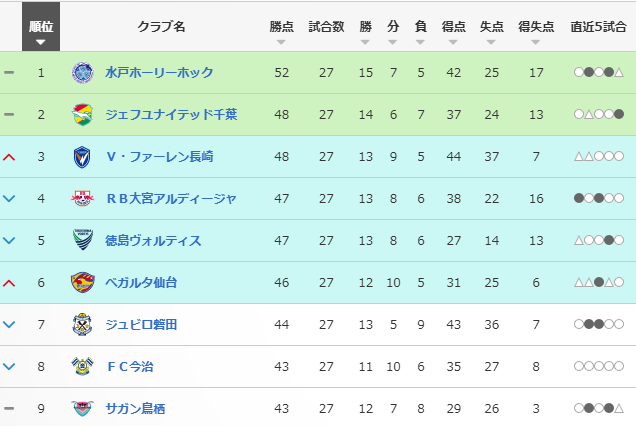The height and width of the screenshot is (426, 636).
Task: Open the ジェフユナイテッド千葉 team link
Action: click(166, 115)
